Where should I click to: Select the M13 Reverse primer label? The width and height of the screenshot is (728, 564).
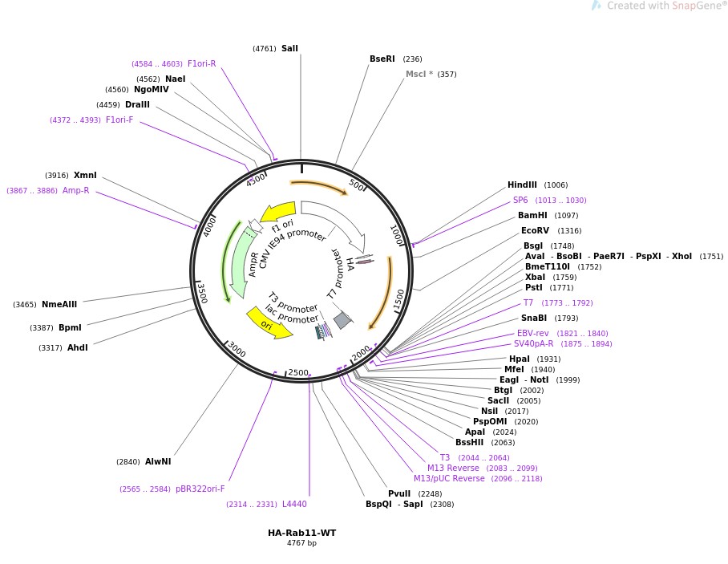[x=453, y=468]
